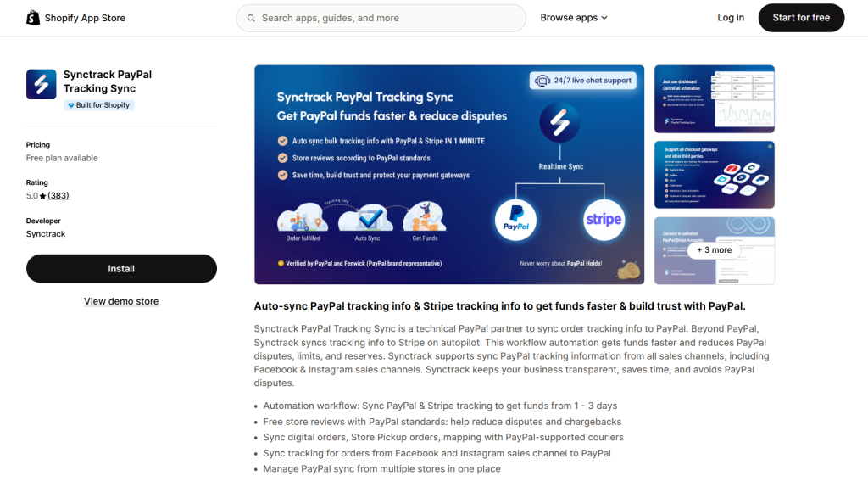
Task: Click the Install button
Action: point(121,269)
